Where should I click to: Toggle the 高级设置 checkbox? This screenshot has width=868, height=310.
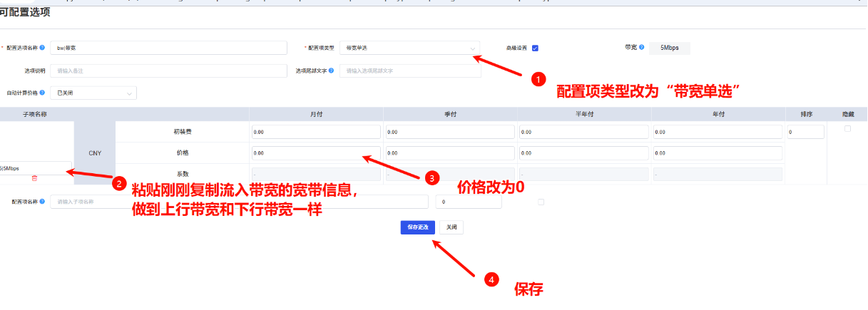click(x=535, y=48)
